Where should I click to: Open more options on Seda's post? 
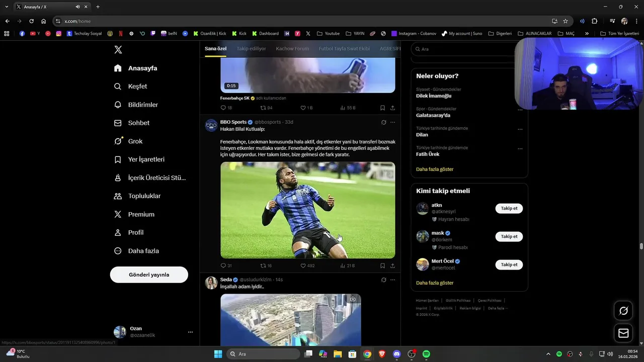393,280
